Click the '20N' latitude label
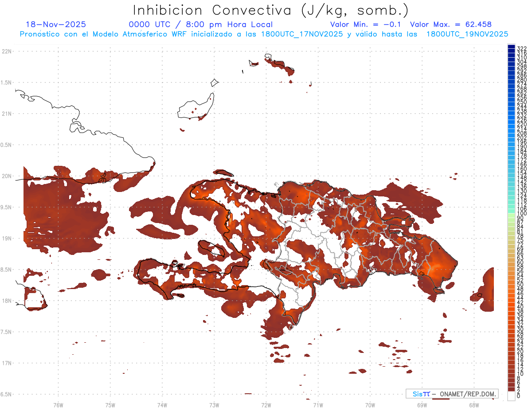Screen dimensions: 532x411 pyautogui.click(x=7, y=176)
